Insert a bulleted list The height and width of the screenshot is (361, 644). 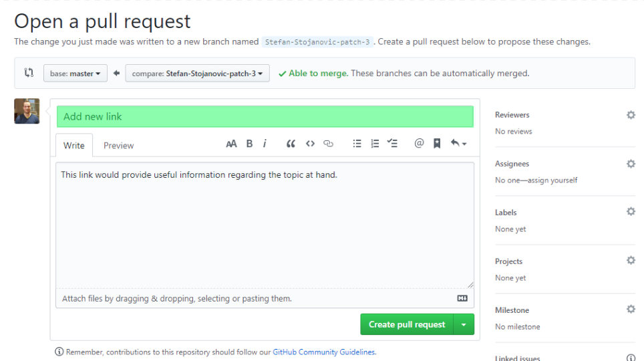357,144
